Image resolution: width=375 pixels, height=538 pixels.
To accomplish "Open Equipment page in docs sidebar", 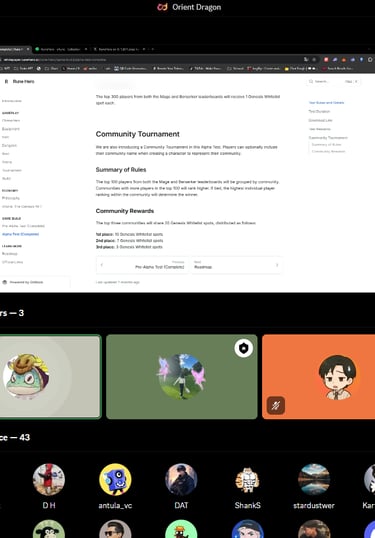I will 11,129.
